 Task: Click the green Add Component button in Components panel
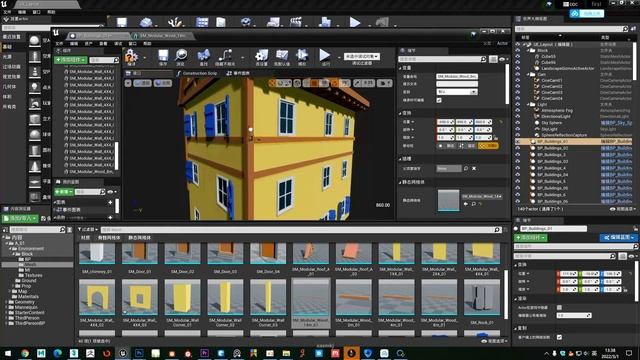[71, 60]
